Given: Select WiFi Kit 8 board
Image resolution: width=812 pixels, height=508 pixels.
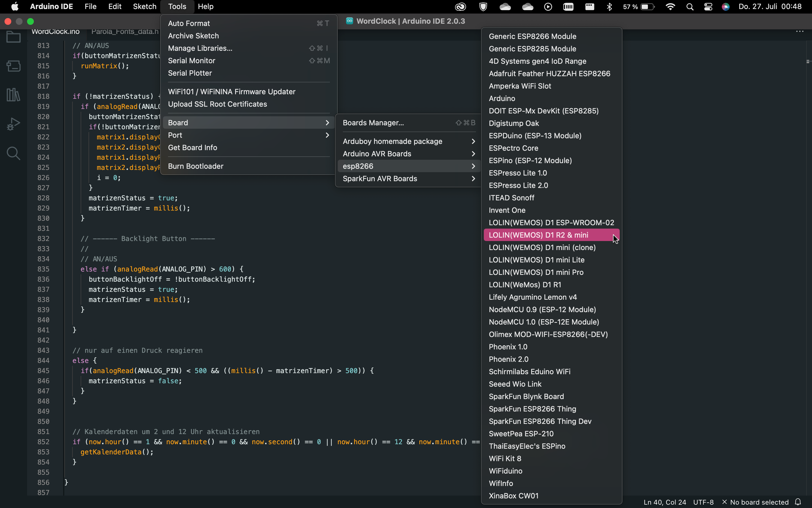Looking at the screenshot, I should [x=551, y=458].
